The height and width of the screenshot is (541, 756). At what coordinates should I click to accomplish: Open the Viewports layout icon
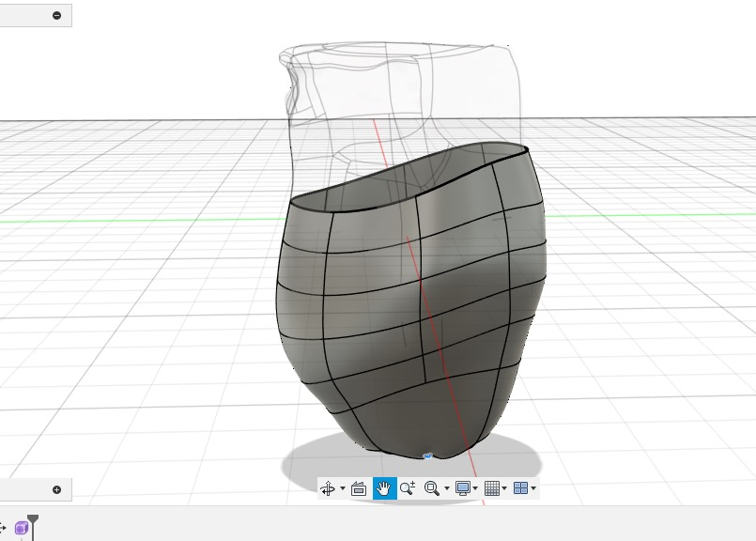click(520, 488)
